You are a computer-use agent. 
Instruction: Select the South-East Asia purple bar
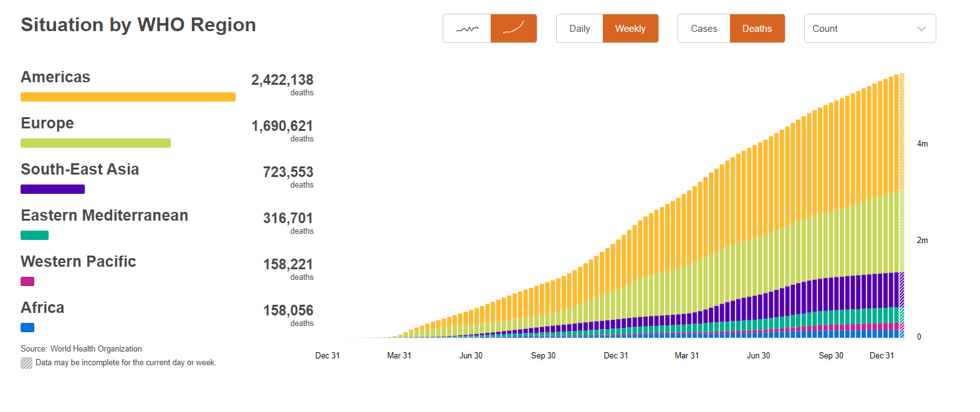[x=52, y=189]
